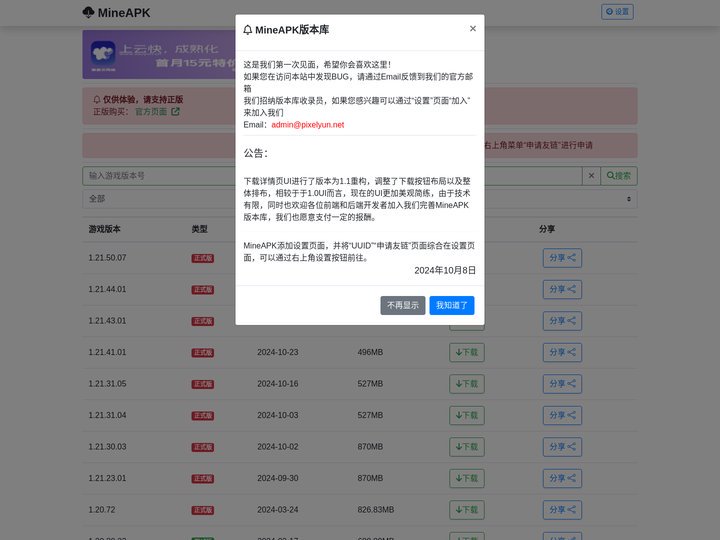Download version 1.20.72
The height and width of the screenshot is (540, 720).
[467, 510]
